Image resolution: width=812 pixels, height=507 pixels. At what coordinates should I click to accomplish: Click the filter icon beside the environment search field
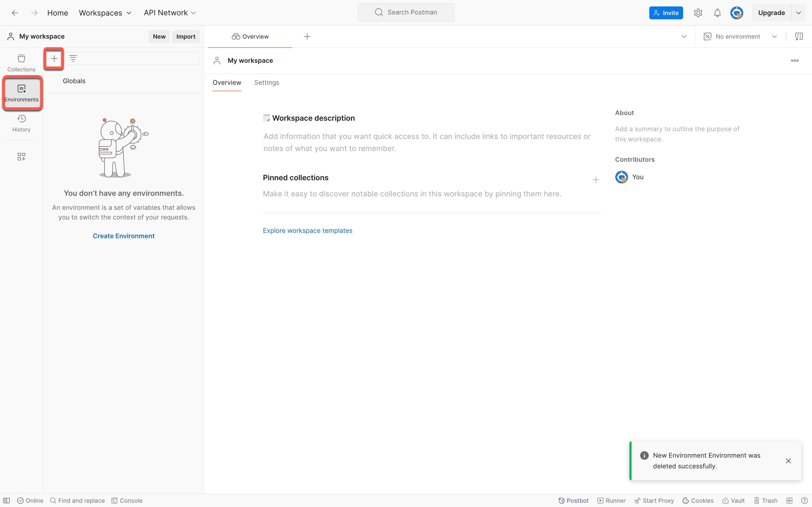coord(73,59)
